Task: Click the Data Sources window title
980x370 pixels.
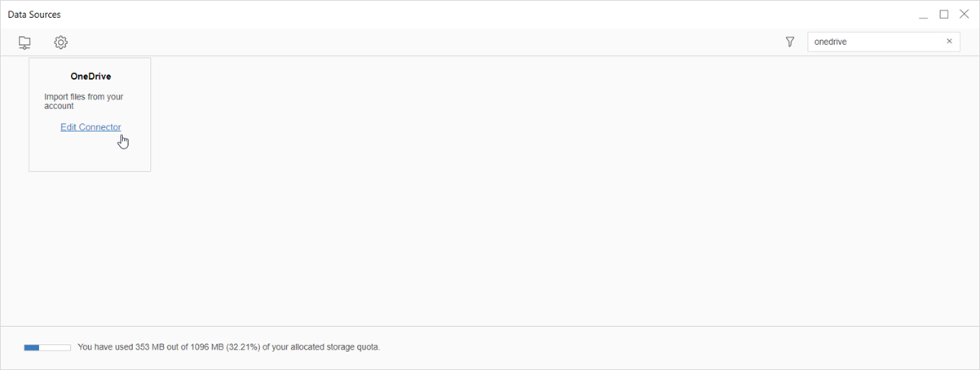Action: coord(34,15)
